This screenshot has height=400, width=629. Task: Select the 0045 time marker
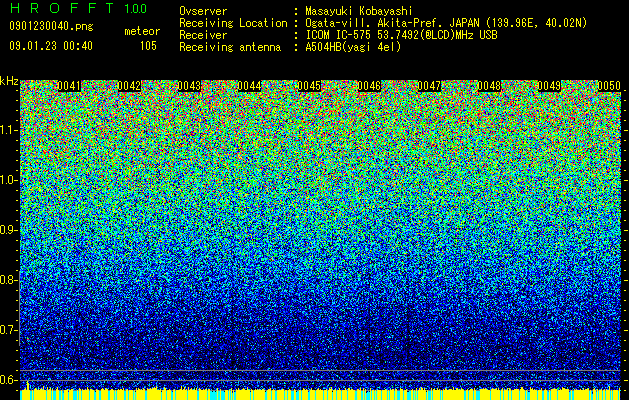coord(309,86)
